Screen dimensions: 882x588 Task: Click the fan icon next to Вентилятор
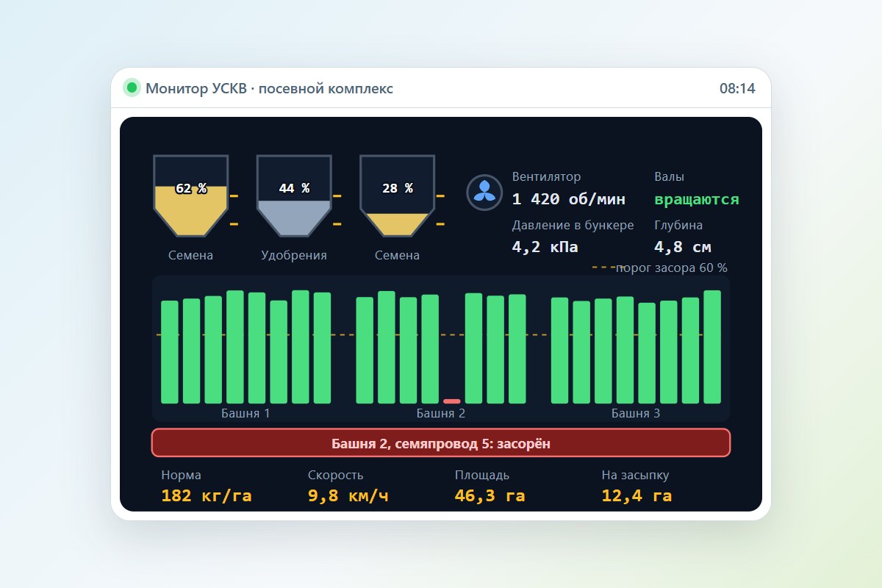click(x=484, y=193)
